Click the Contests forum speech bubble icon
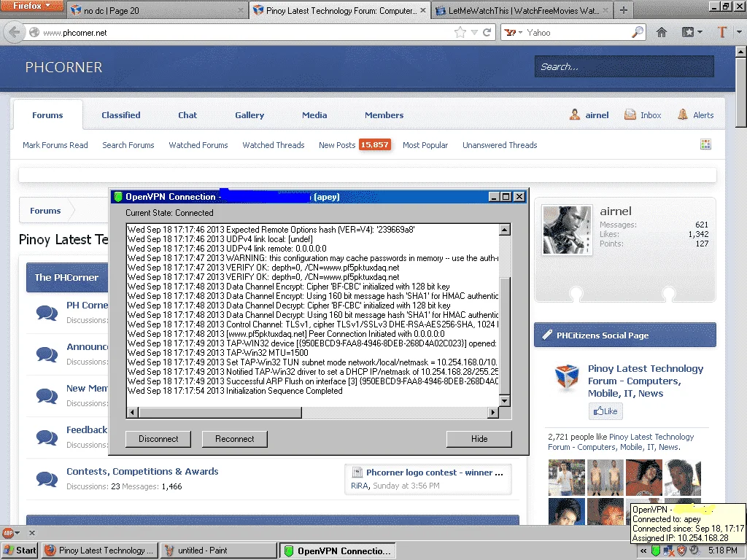The height and width of the screenshot is (560, 747). click(x=47, y=479)
